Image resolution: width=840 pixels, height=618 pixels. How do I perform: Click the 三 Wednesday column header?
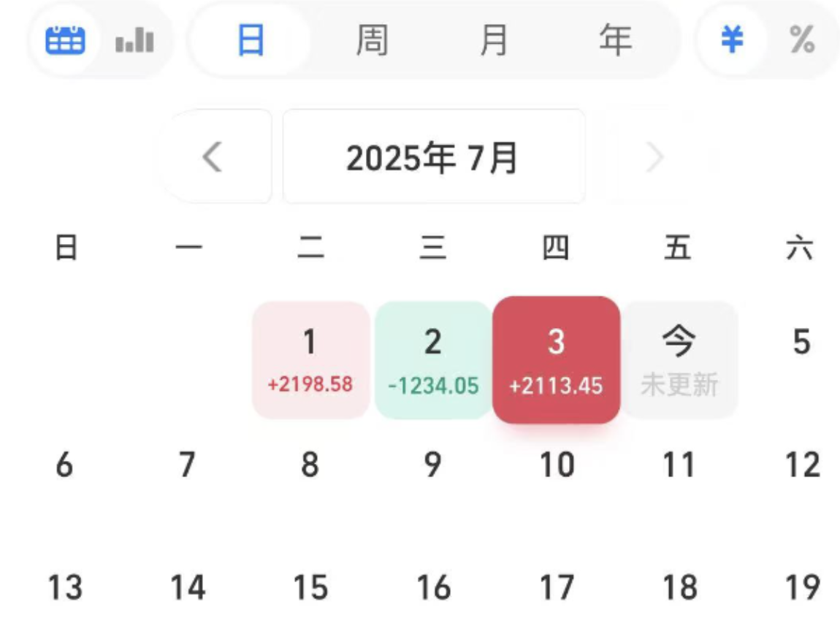[x=433, y=248]
